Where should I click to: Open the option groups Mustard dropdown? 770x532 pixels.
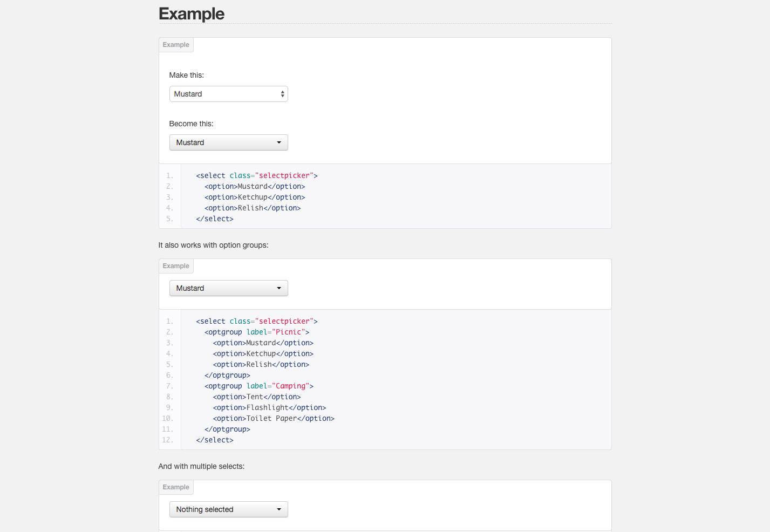(x=228, y=288)
